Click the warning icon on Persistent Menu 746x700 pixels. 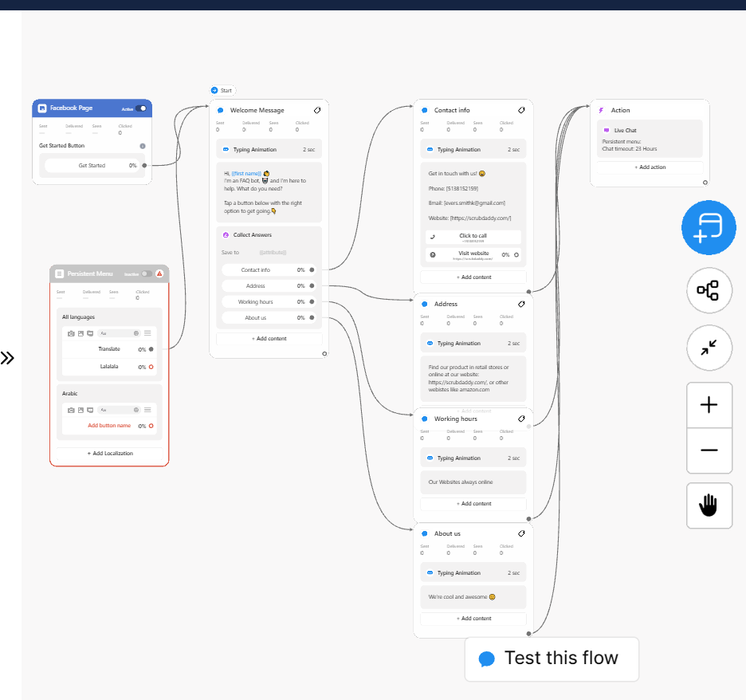click(x=159, y=273)
